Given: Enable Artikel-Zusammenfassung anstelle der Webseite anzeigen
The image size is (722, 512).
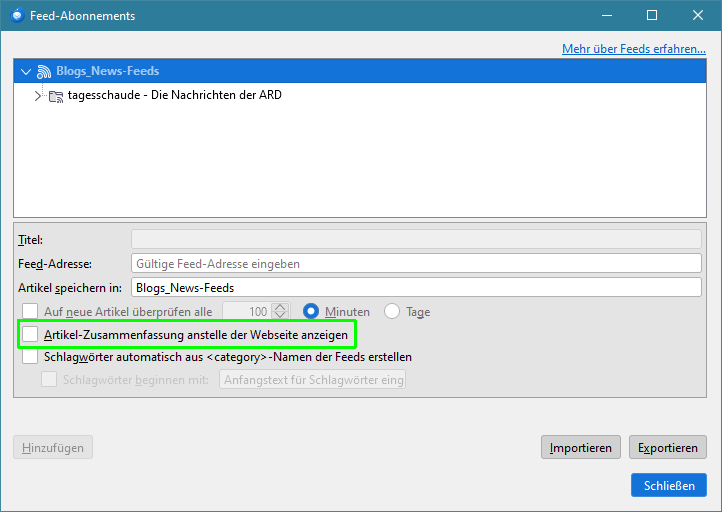Looking at the screenshot, I should (30, 334).
